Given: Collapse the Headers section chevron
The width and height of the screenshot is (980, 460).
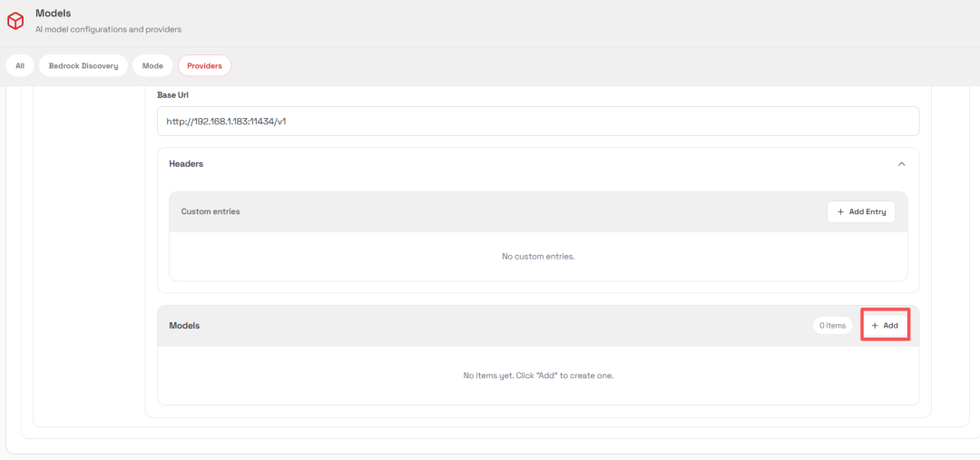Looking at the screenshot, I should coord(901,163).
